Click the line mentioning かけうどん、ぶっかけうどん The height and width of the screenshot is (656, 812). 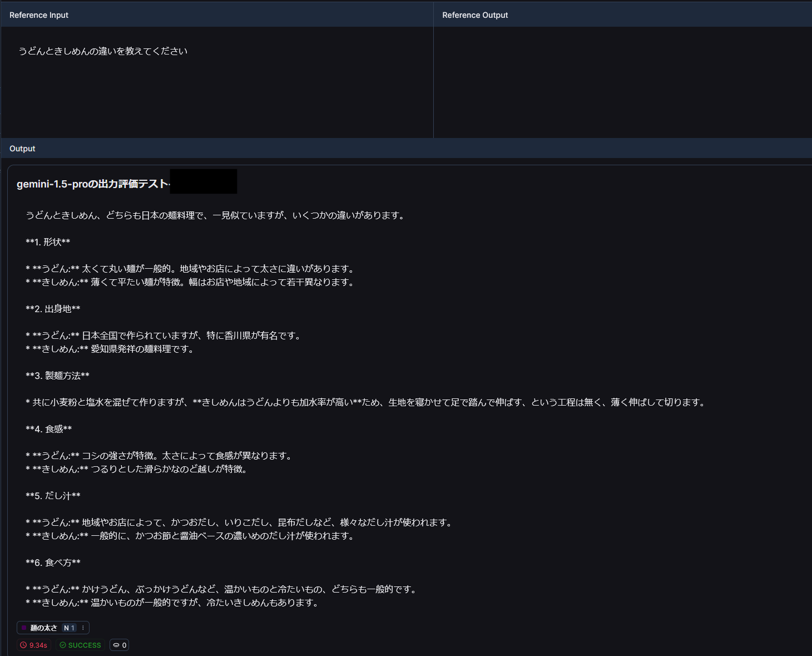pyautogui.click(x=222, y=589)
